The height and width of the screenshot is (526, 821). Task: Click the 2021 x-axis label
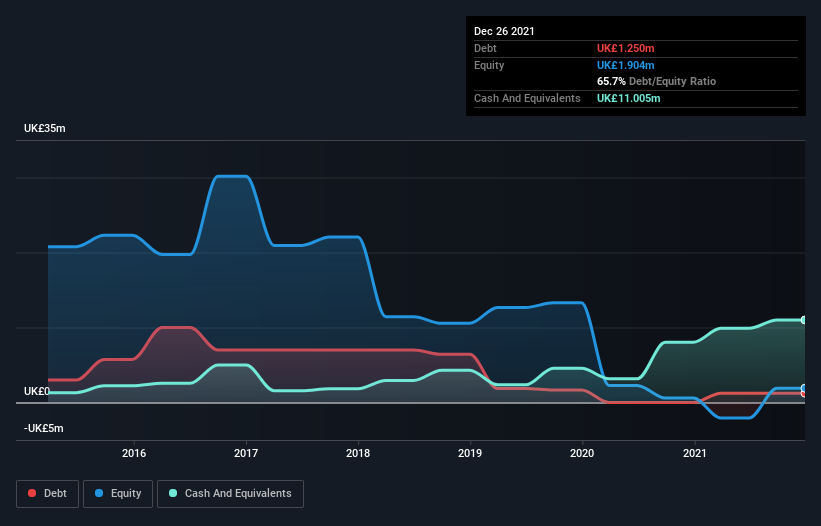click(695, 453)
